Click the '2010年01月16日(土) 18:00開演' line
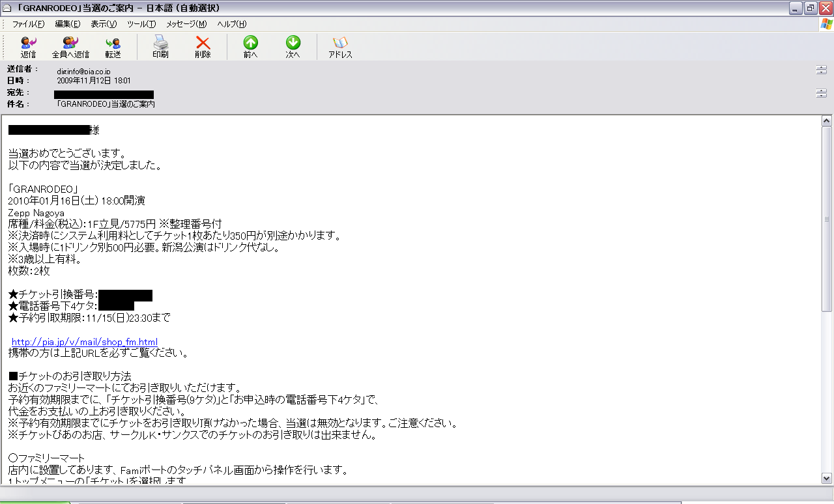The image size is (834, 504). 76,201
